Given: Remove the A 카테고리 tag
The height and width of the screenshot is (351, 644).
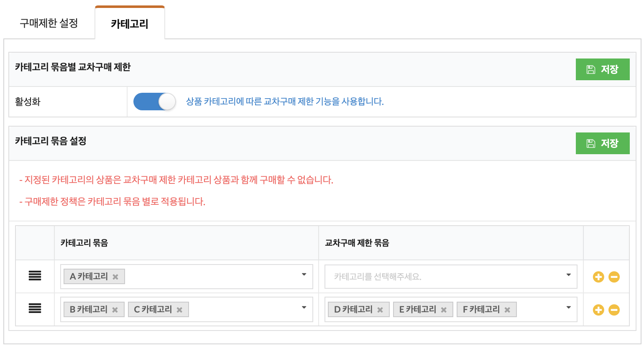Looking at the screenshot, I should coord(115,277).
